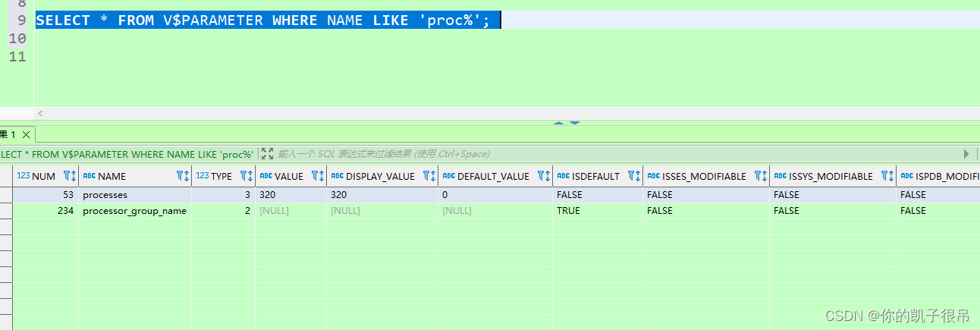This screenshot has height=330, width=980.
Task: Click the TYPE column header label
Action: [221, 176]
